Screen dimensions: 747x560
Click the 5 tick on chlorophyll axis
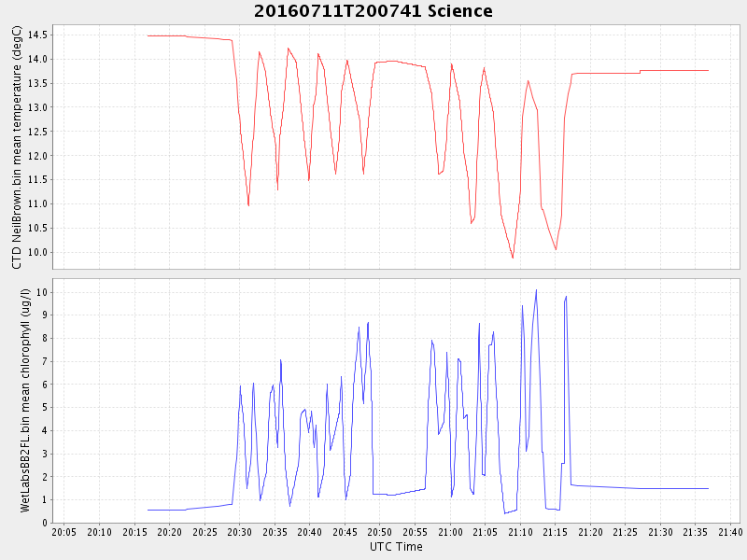pos(43,408)
